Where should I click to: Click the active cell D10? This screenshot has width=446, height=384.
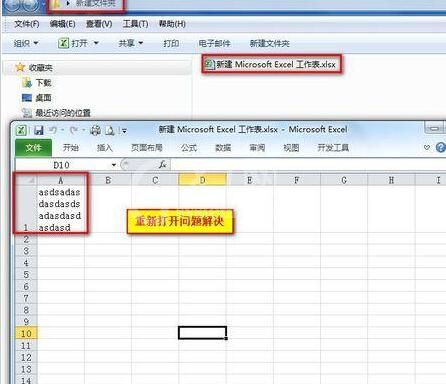(202, 333)
